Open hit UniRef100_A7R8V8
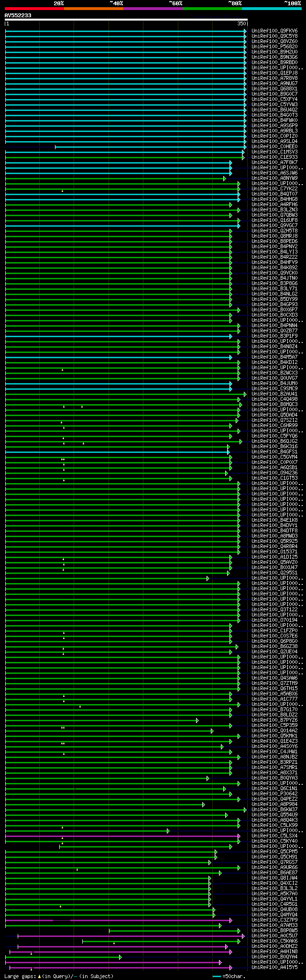Image resolution: width=306 pixels, height=980 pixels. pyautogui.click(x=274, y=78)
